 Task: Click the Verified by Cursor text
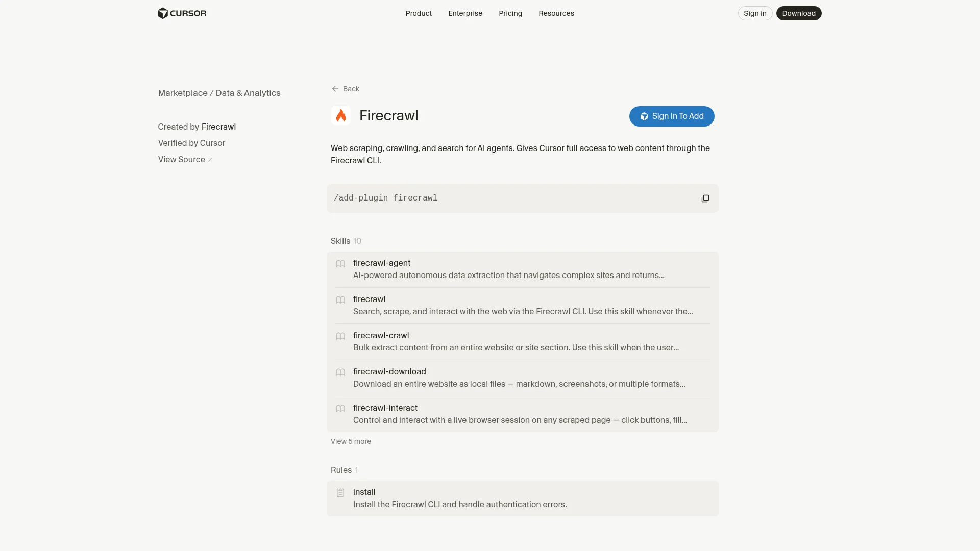coord(191,143)
